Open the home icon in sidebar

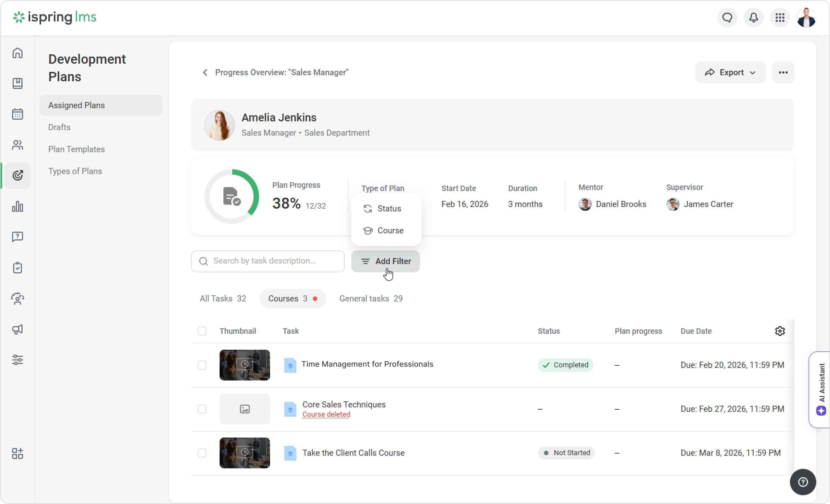18,53
